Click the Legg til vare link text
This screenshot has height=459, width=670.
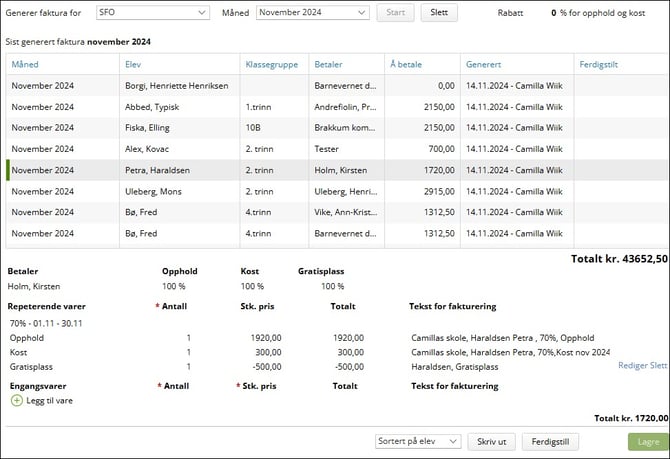tap(49, 400)
